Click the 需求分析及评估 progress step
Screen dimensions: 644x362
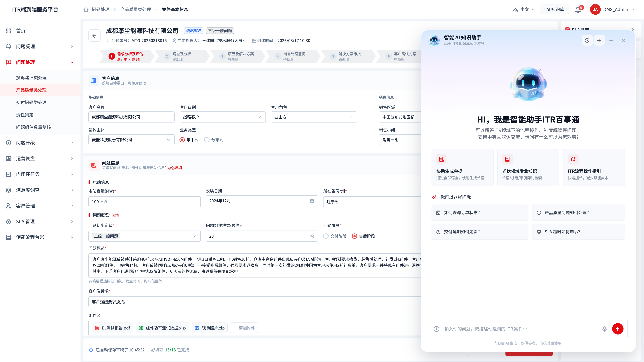[126, 56]
